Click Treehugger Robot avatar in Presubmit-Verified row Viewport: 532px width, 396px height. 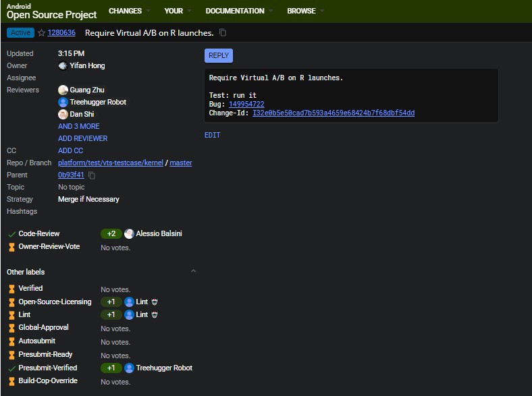[129, 368]
